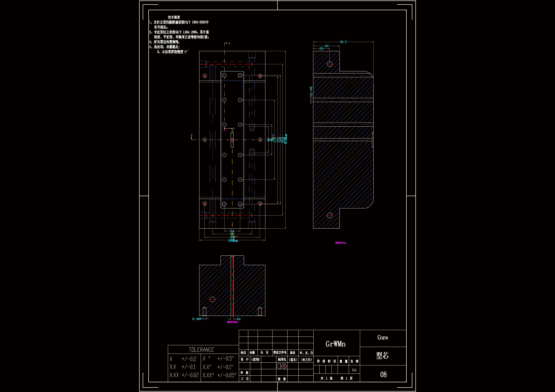Select the lower hole circle in section A-A view
This screenshot has height=392, width=555.
click(329, 215)
